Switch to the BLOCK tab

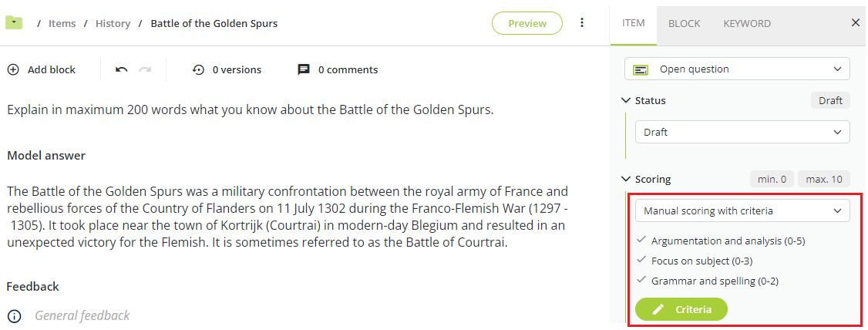point(685,23)
